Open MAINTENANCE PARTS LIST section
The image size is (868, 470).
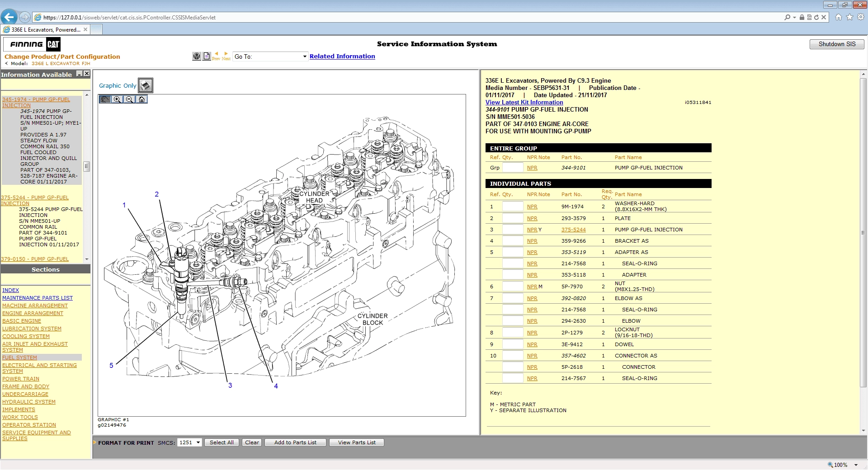[38, 298]
